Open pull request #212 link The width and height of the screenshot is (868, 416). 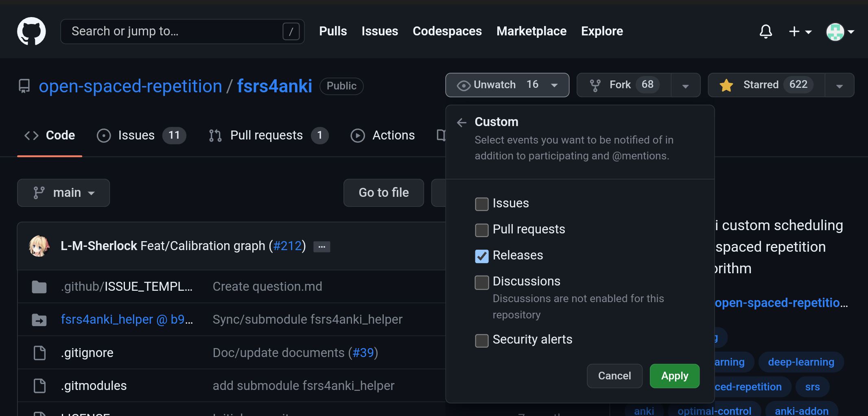(288, 246)
